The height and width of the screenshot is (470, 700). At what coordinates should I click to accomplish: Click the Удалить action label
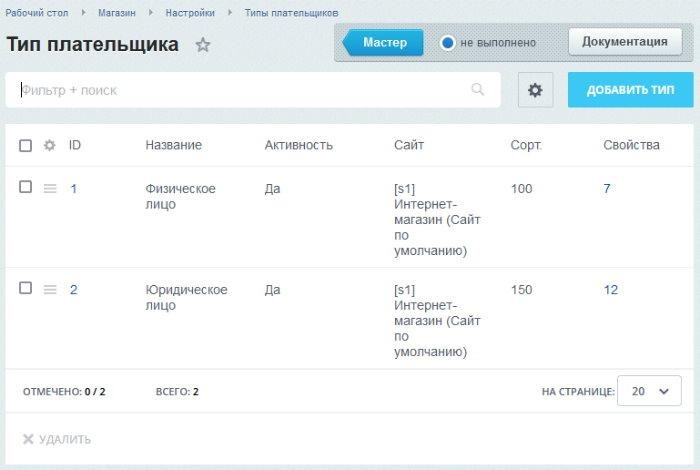65,439
